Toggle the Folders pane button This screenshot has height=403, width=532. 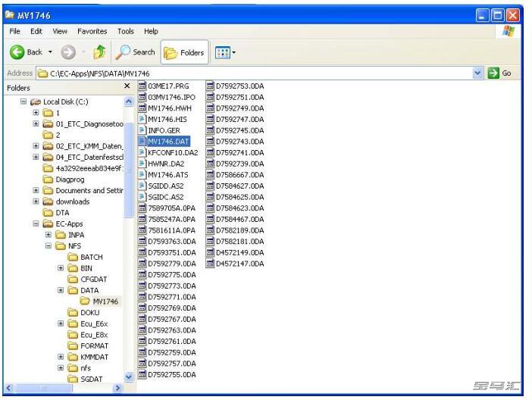184,52
